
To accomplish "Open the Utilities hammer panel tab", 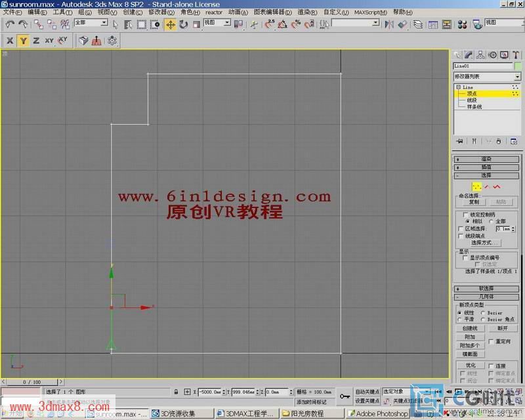I will tap(516, 55).
